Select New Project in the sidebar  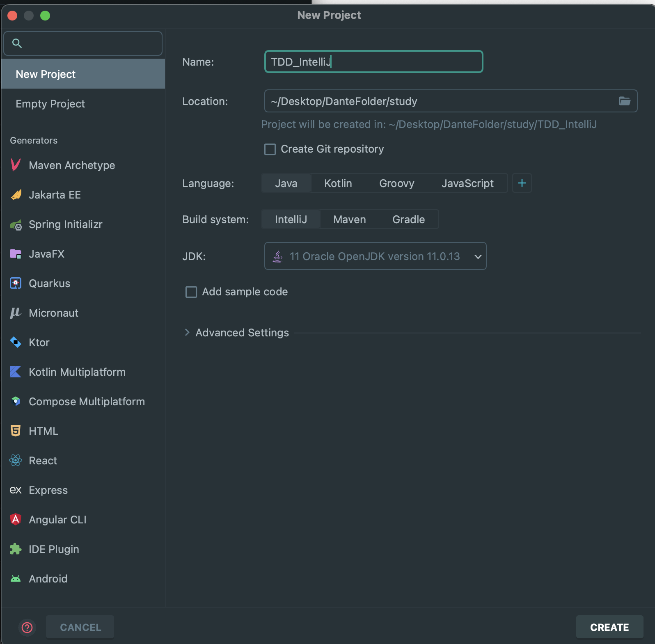click(x=83, y=74)
